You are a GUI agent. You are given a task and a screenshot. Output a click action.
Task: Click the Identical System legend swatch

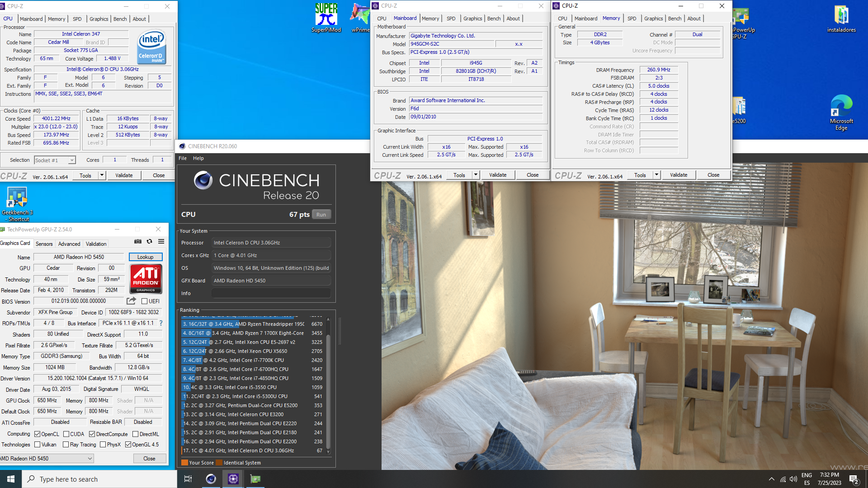(219, 463)
